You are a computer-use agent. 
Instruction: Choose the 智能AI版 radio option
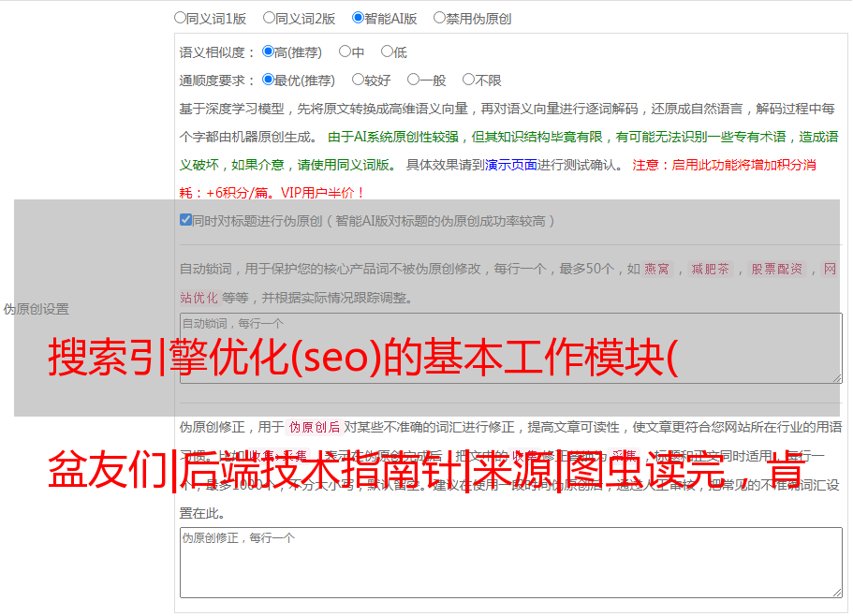click(358, 18)
